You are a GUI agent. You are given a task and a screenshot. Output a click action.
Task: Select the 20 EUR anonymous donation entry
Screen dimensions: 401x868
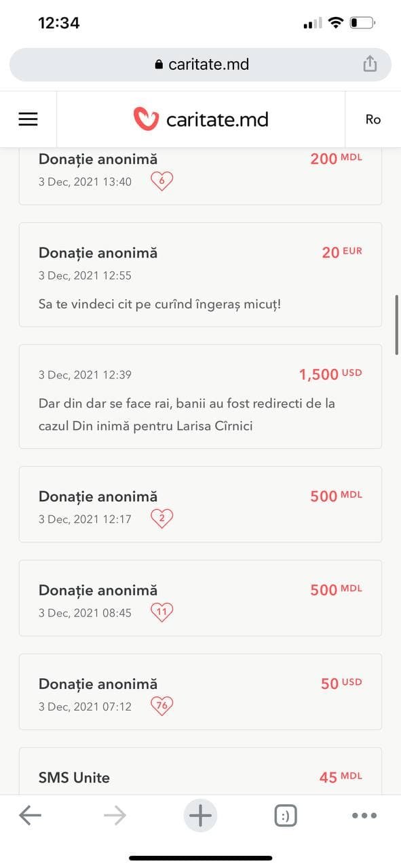[200, 275]
